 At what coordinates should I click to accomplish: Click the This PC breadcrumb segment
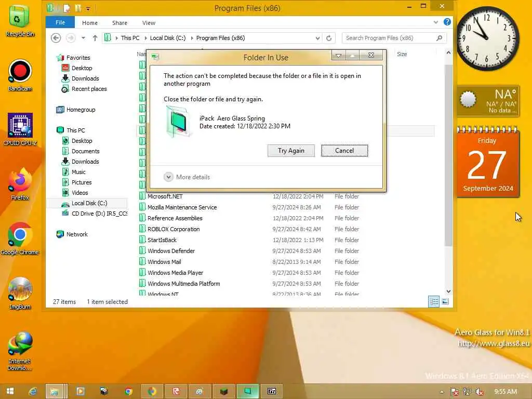130,38
